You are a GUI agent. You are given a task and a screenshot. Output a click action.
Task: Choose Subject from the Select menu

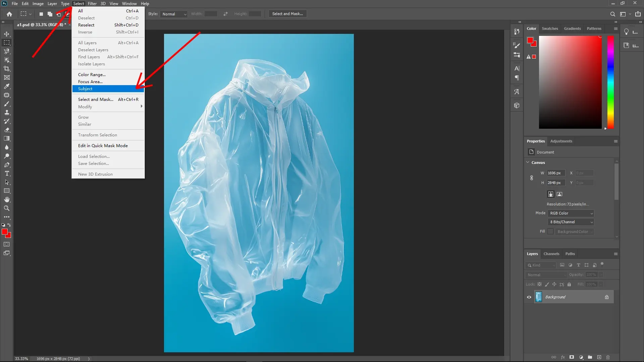click(85, 88)
